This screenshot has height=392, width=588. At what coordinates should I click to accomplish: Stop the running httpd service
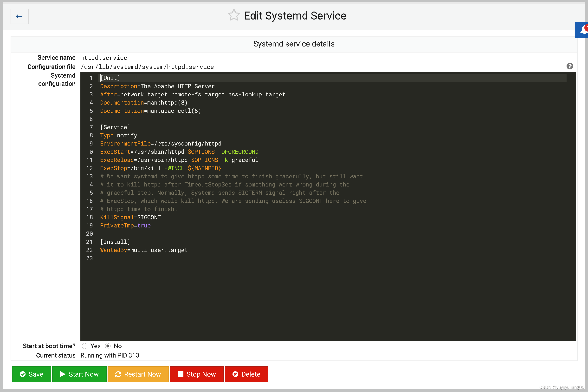point(196,374)
